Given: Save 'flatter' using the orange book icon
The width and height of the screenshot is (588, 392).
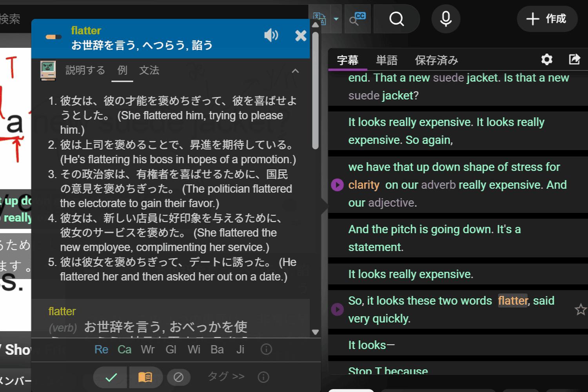Looking at the screenshot, I should pyautogui.click(x=146, y=377).
